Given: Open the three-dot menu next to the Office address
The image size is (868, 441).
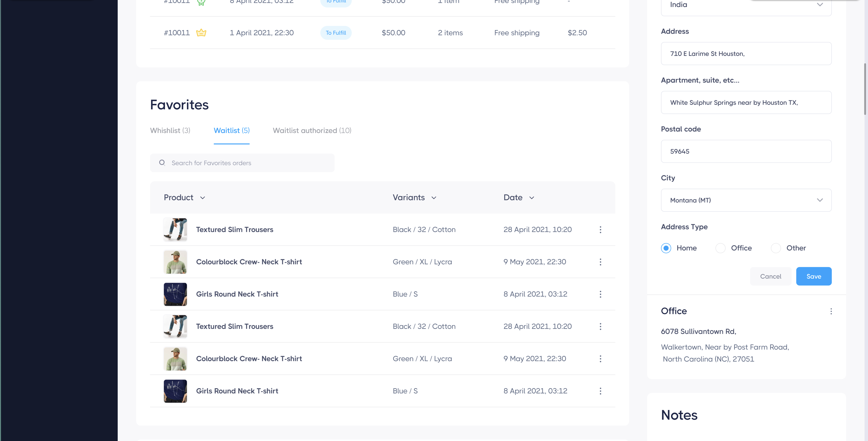Looking at the screenshot, I should 831,311.
